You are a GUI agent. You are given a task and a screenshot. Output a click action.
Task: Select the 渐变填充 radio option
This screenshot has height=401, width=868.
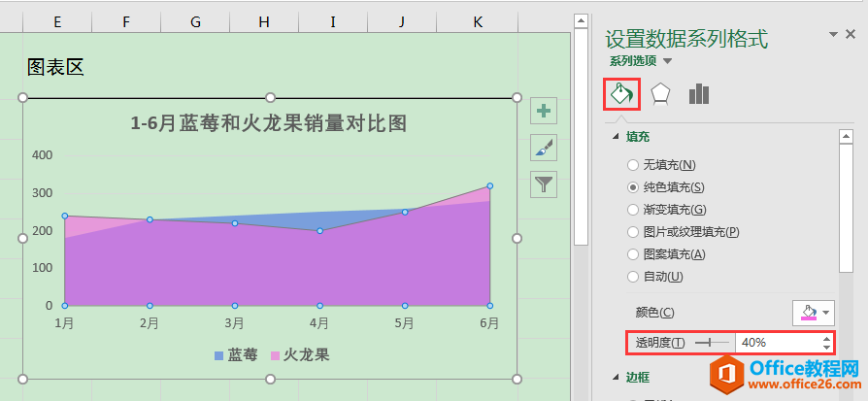pyautogui.click(x=633, y=210)
